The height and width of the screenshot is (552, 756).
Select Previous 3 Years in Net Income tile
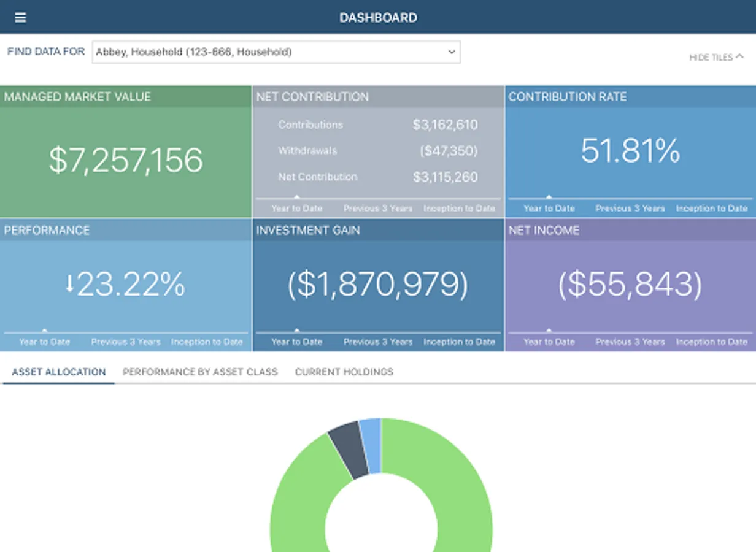click(x=630, y=342)
